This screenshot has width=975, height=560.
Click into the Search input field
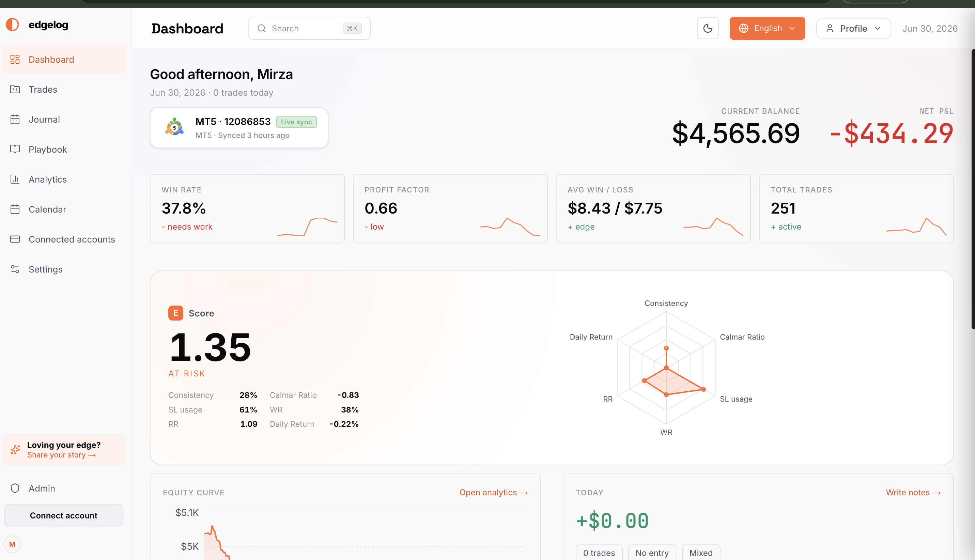[x=309, y=29]
